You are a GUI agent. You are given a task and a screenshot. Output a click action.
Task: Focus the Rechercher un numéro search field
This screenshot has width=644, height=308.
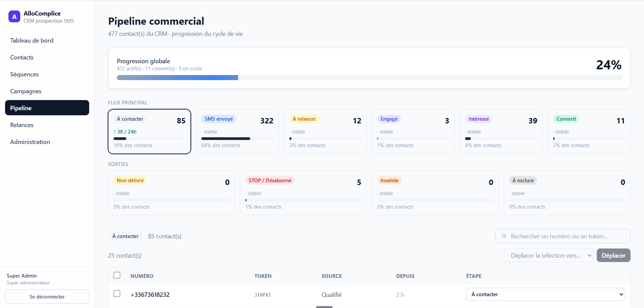pos(563,236)
